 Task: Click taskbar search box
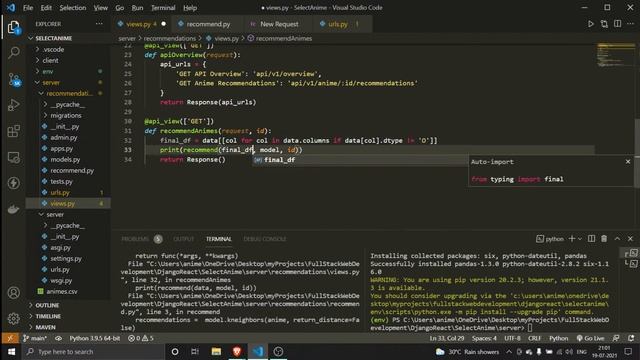click(x=93, y=352)
